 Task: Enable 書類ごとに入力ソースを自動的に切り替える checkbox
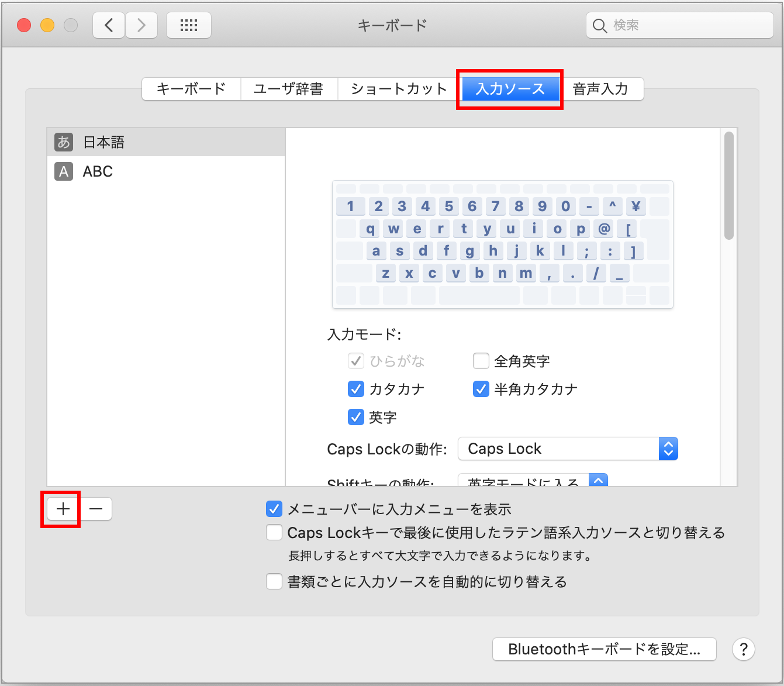click(274, 582)
